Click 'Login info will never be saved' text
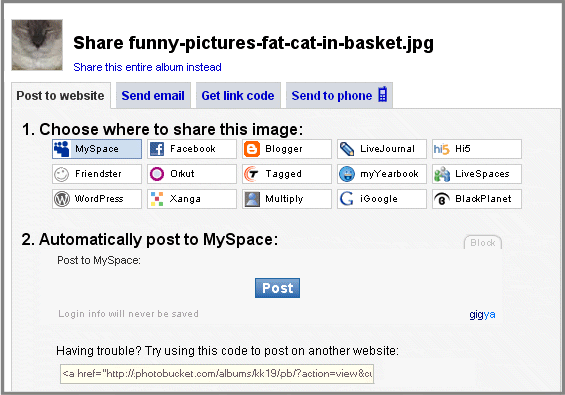565x395 pixels. pos(128,314)
